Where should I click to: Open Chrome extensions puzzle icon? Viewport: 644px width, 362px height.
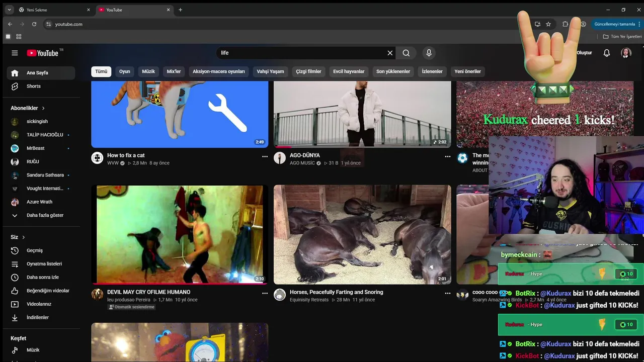[565, 24]
